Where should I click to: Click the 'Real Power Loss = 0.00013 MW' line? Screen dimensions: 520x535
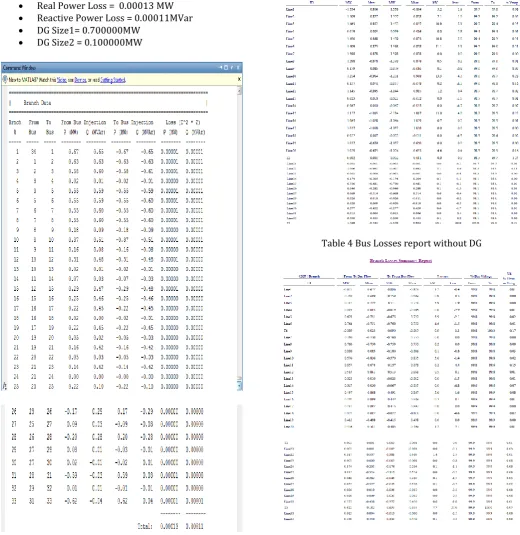click(105, 6)
